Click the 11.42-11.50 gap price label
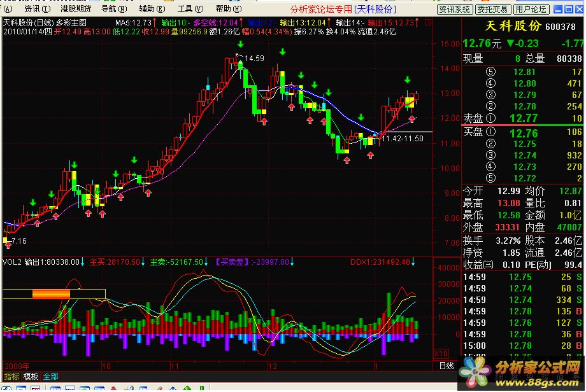Image resolution: width=586 pixels, height=392 pixels. pyautogui.click(x=403, y=139)
